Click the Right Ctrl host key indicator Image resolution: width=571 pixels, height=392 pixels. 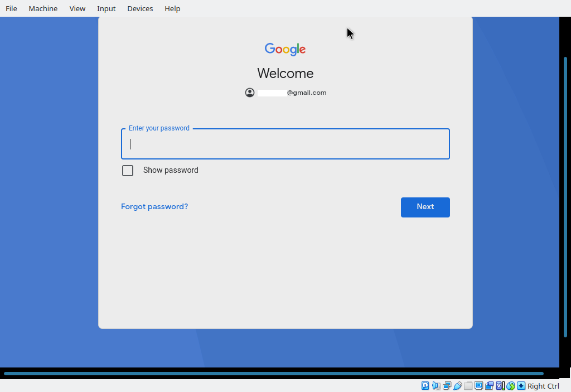click(x=543, y=386)
